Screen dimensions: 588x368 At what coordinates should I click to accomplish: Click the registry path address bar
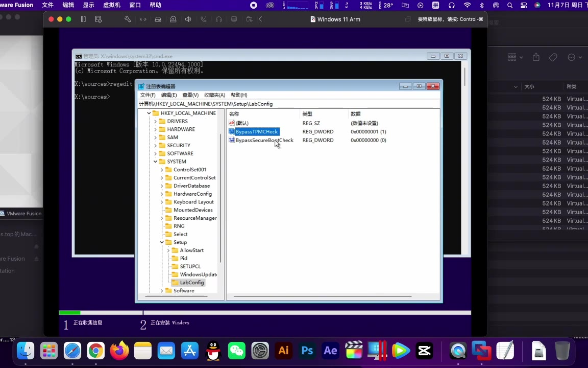point(289,104)
